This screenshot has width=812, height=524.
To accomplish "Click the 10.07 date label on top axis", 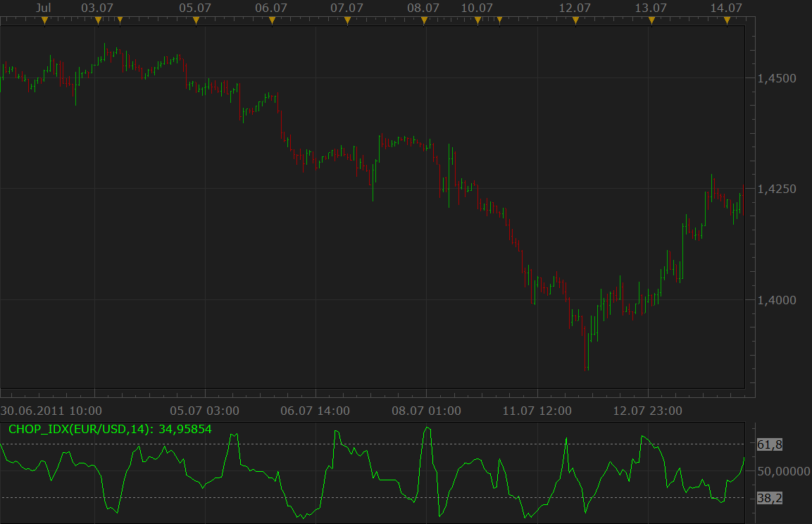I will (477, 8).
